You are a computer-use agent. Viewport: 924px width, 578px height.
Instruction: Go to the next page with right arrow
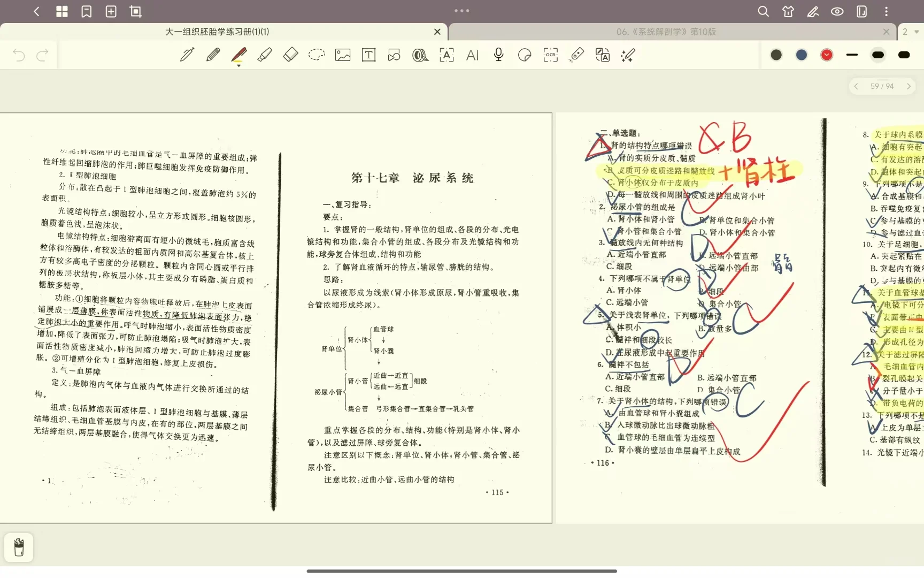click(x=909, y=86)
